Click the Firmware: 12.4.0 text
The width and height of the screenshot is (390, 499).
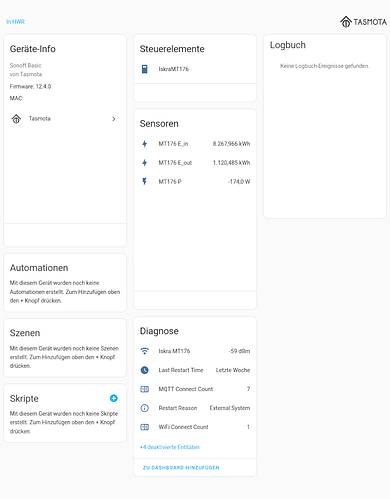click(30, 87)
